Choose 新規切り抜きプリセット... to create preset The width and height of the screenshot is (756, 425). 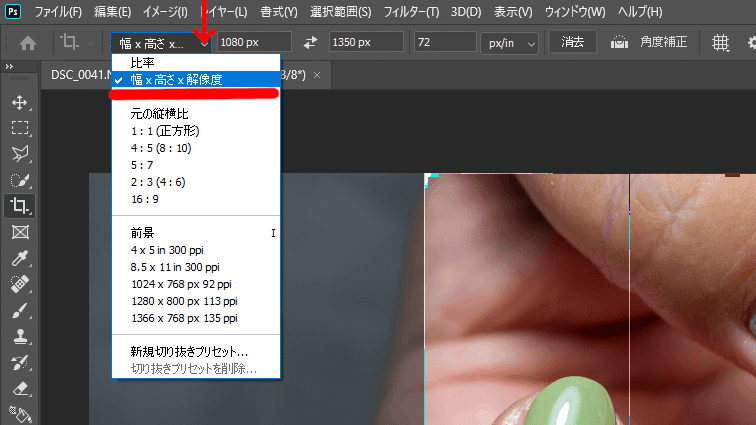(x=196, y=352)
